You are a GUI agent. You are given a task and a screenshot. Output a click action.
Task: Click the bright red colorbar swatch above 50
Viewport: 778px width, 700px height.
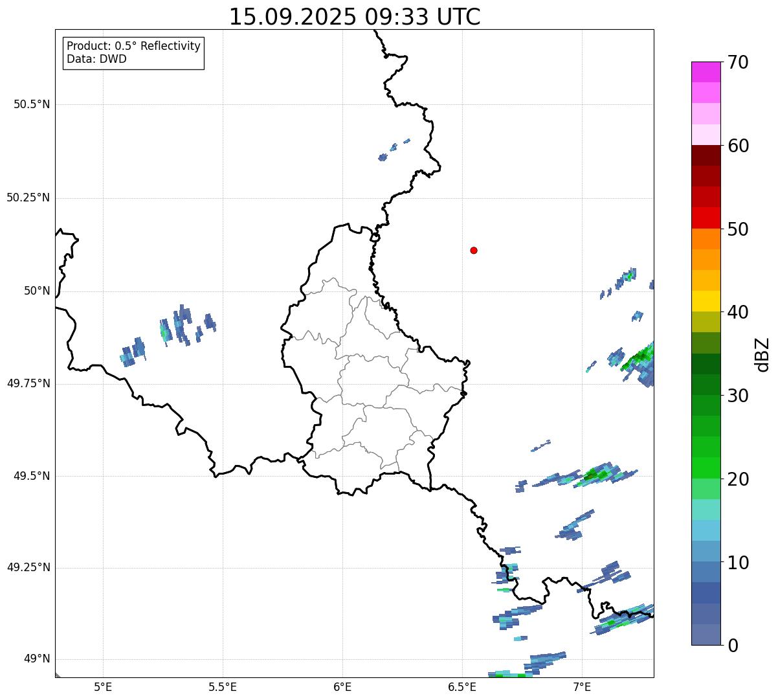tap(706, 218)
